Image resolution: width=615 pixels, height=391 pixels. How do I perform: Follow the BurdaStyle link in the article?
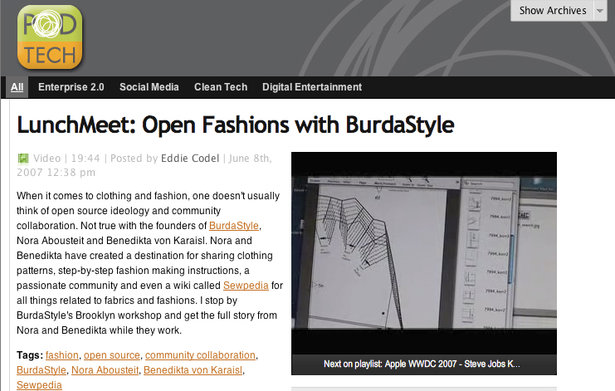pos(234,226)
